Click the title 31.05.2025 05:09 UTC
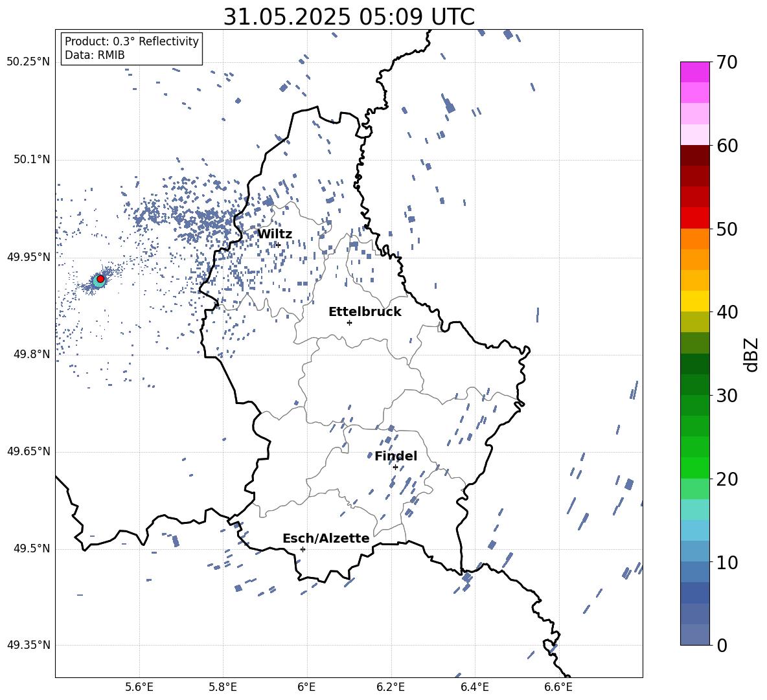 [x=349, y=17]
